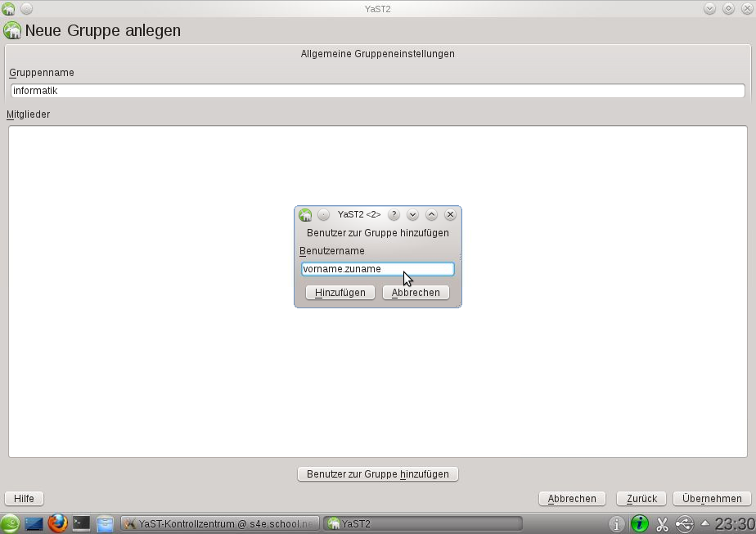Click the Gruppenname field containing informatik
Viewport: 756px width, 534px height.
tap(377, 91)
